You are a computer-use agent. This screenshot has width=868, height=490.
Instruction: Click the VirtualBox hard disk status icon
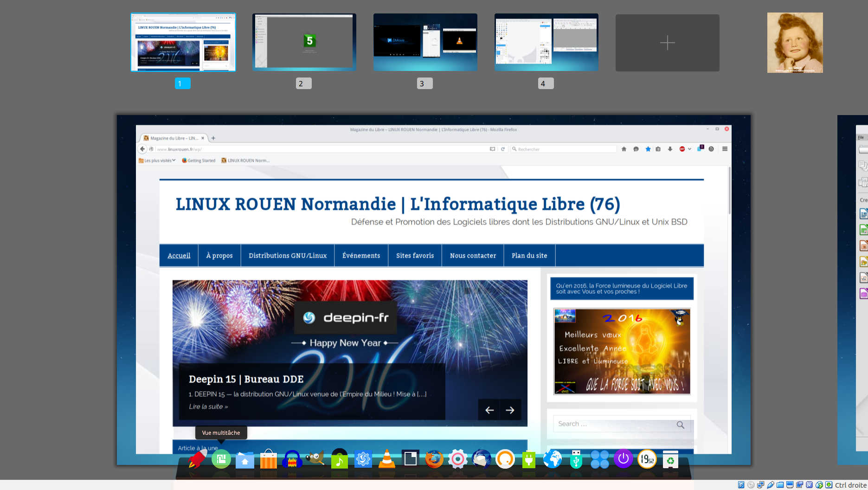(741, 485)
